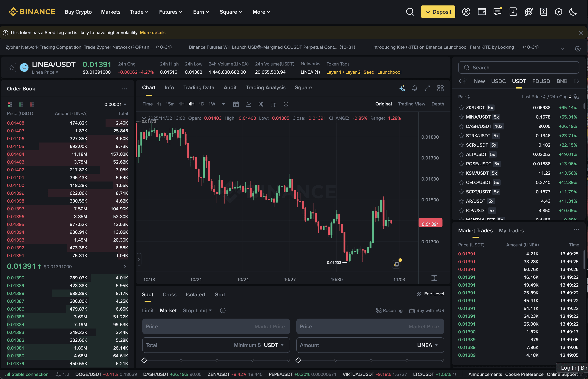Open the wallet icon in header

point(482,12)
